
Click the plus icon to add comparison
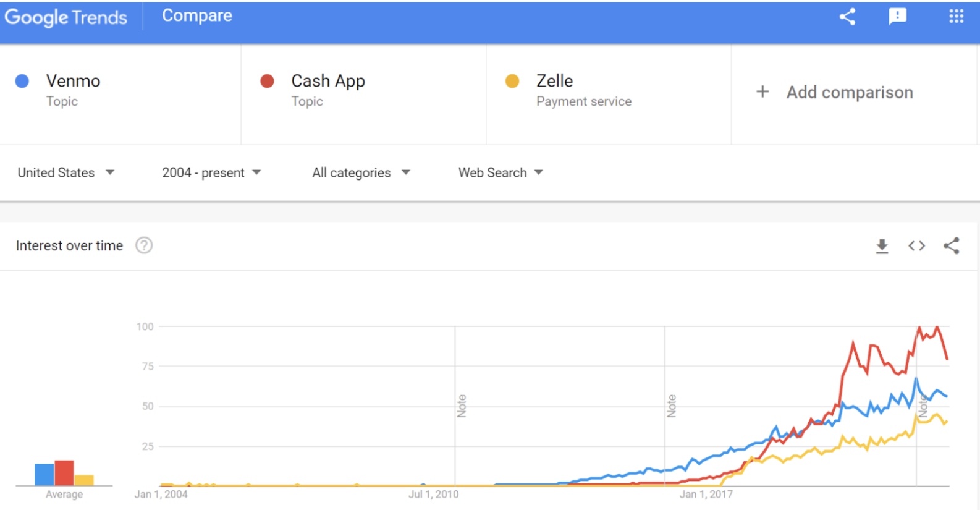tap(762, 92)
